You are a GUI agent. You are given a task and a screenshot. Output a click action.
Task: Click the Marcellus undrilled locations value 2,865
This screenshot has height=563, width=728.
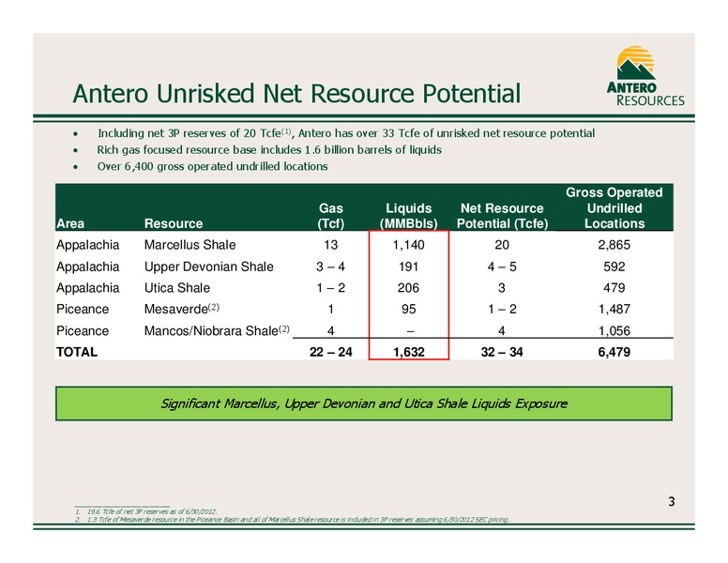point(614,245)
